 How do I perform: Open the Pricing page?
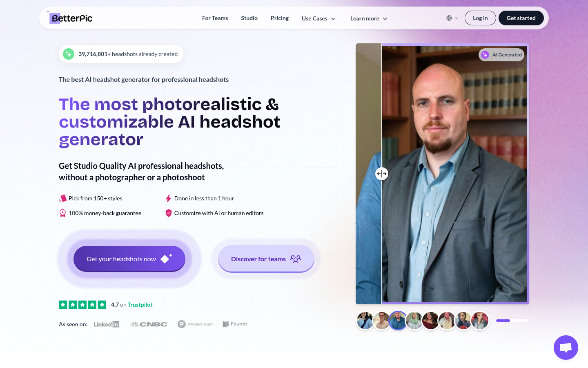(280, 18)
